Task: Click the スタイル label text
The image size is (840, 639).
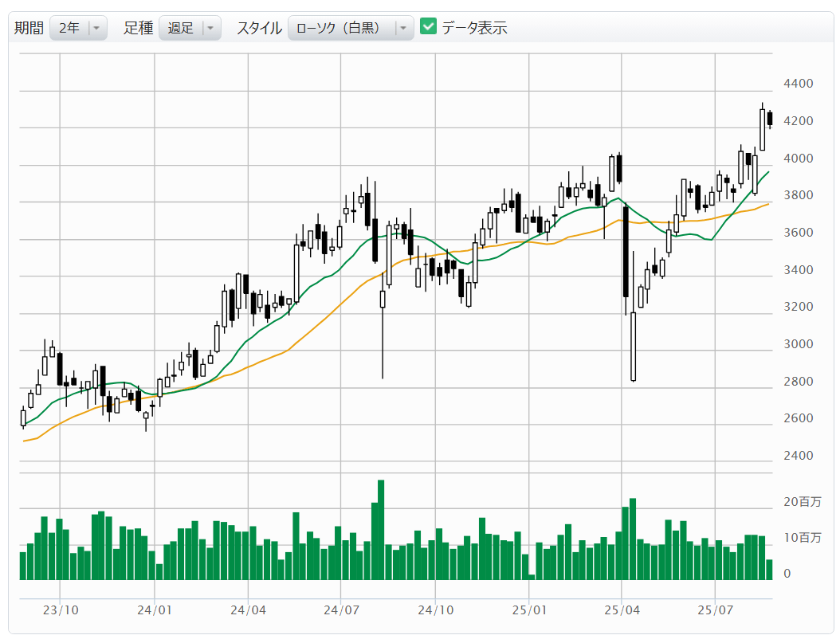Action: click(x=259, y=28)
